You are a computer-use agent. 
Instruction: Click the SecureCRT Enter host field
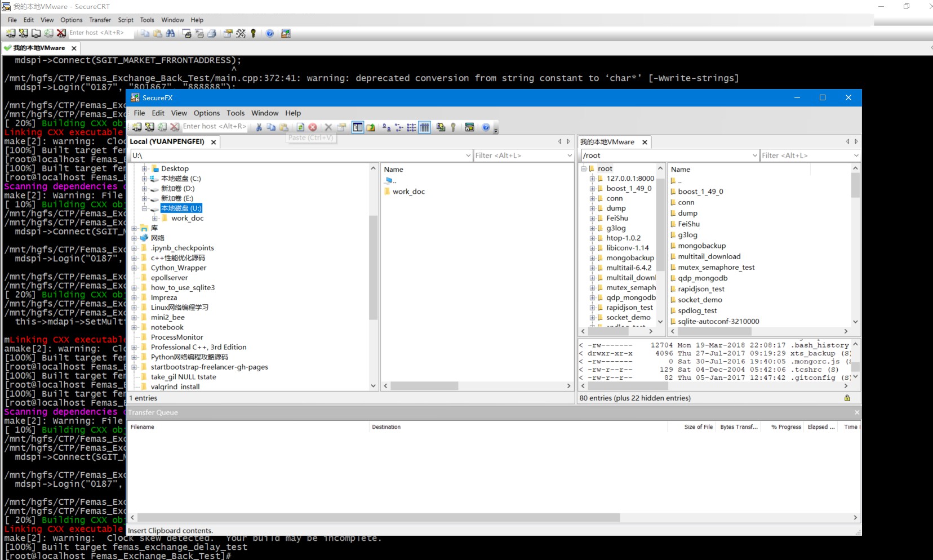pos(101,33)
